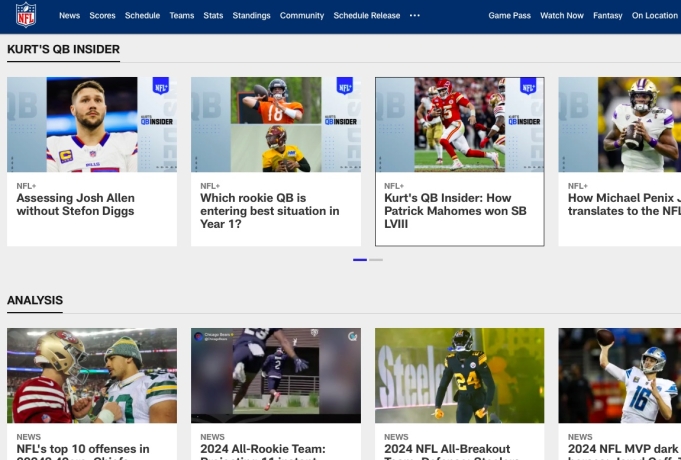Click NFL+ label above Mahomes headline
681x460 pixels.
pyautogui.click(x=394, y=186)
